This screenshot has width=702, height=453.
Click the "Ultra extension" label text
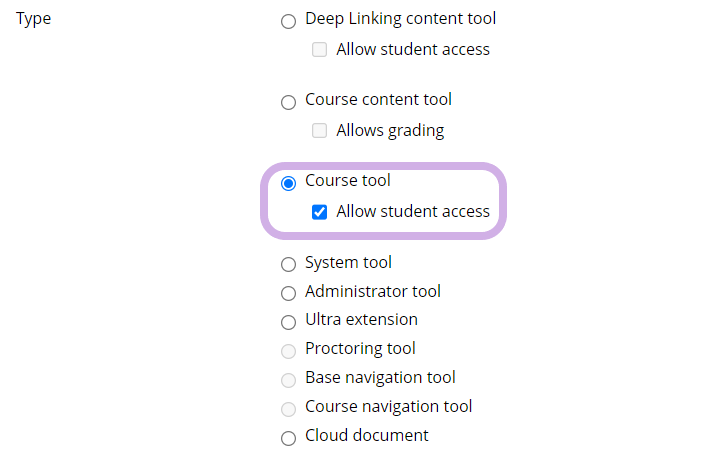[x=361, y=320]
